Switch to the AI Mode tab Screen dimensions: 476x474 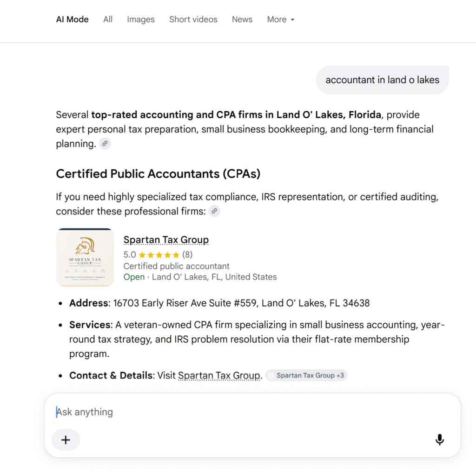[x=72, y=20]
